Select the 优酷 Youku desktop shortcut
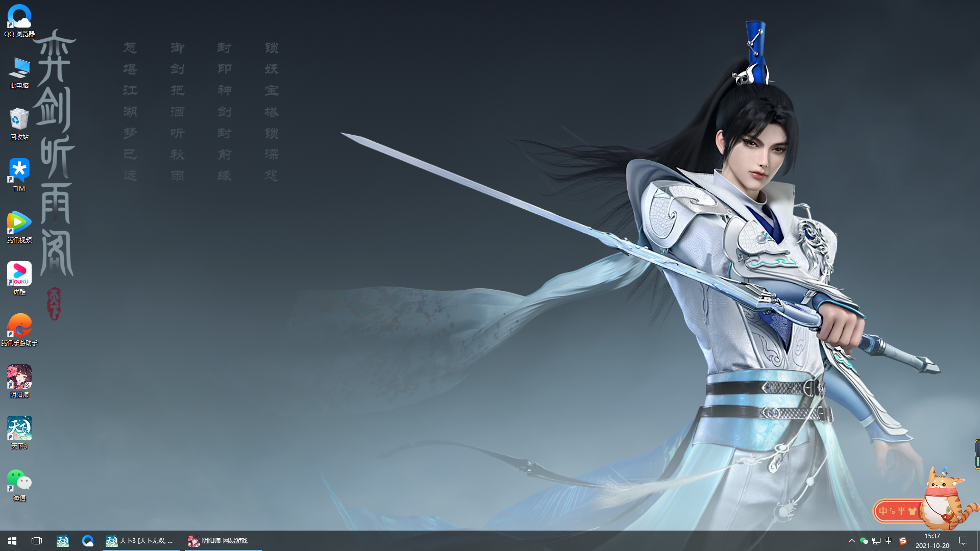Screen dimensions: 980x551 tap(19, 279)
